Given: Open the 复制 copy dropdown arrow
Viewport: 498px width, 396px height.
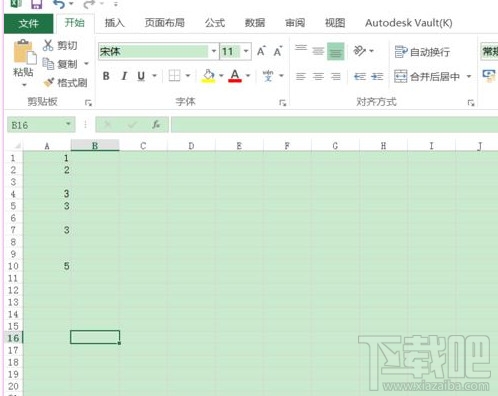Looking at the screenshot, I should [86, 63].
